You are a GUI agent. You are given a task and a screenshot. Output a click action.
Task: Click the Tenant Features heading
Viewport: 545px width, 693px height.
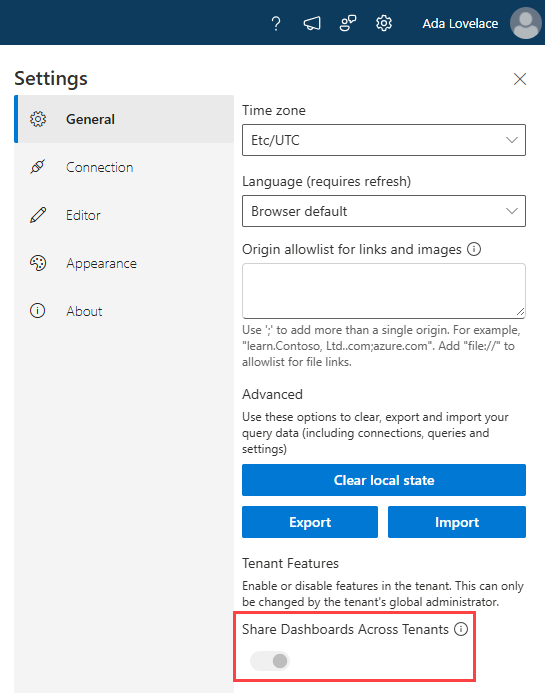tap(290, 564)
